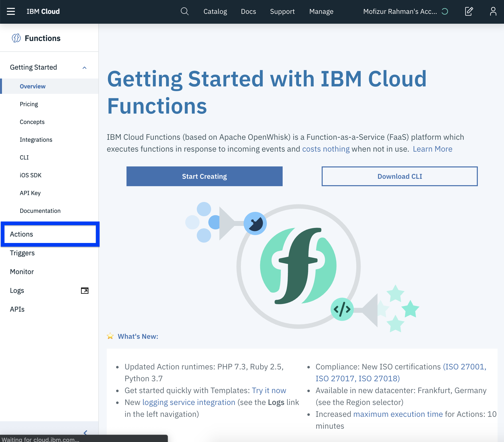Open the Docs menu
Viewport: 504px width, 442px height.
click(x=249, y=11)
